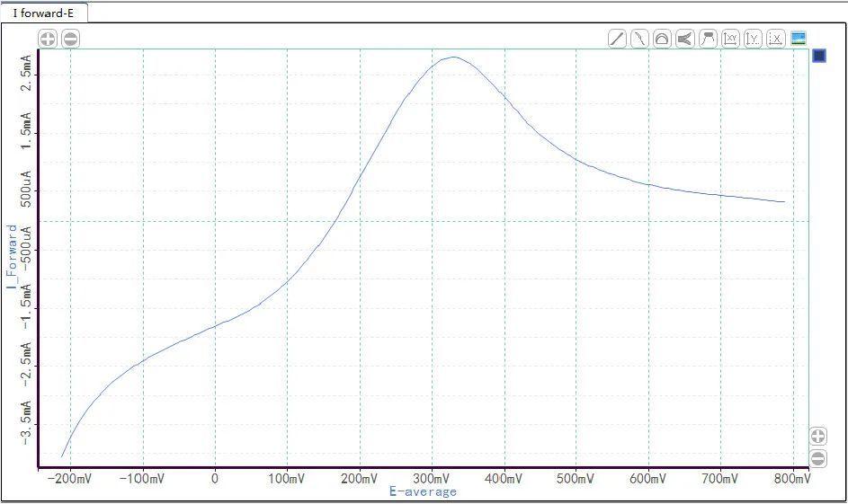Click the 400mV tick label
The image size is (848, 504).
coord(504,479)
